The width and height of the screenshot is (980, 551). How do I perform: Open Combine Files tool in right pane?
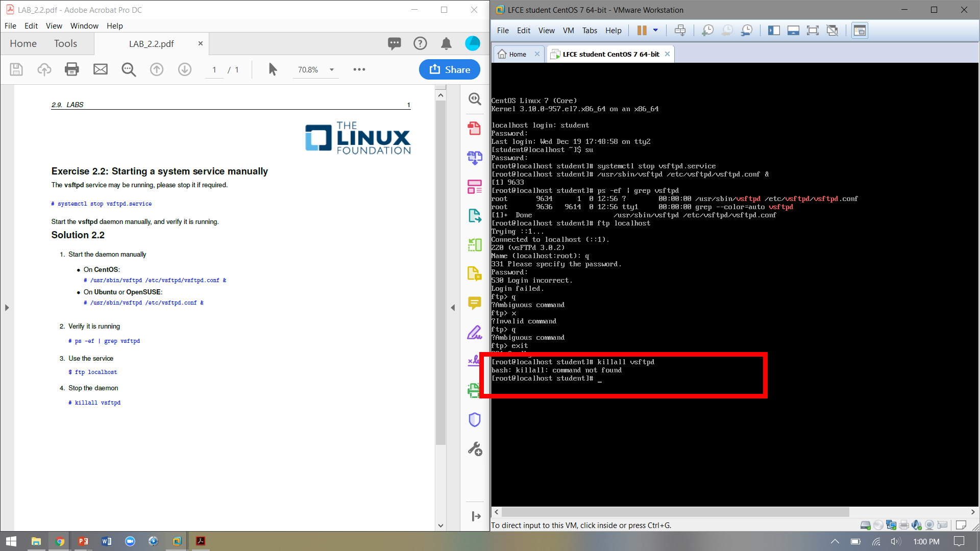[x=475, y=157]
